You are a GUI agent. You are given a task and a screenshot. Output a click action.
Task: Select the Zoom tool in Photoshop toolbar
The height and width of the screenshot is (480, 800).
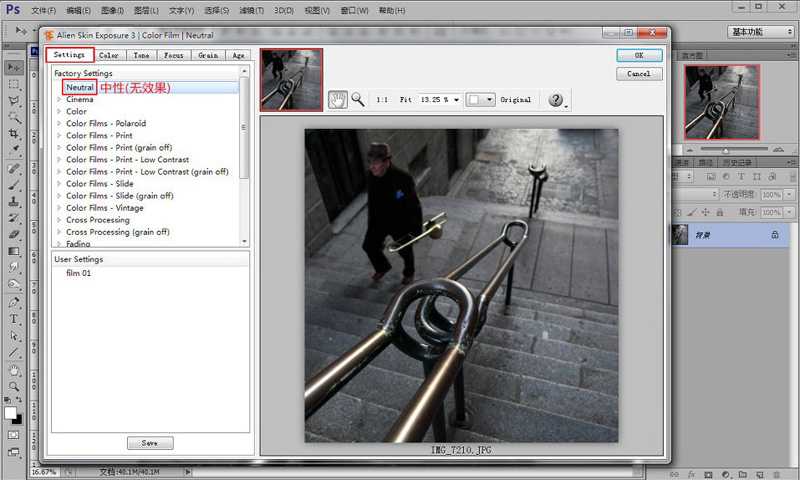tap(14, 386)
